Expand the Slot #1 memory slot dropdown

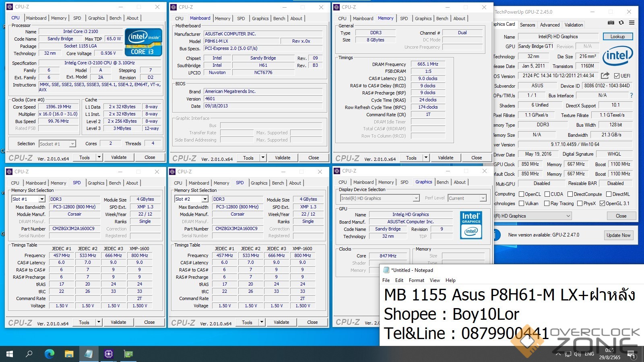click(x=41, y=199)
